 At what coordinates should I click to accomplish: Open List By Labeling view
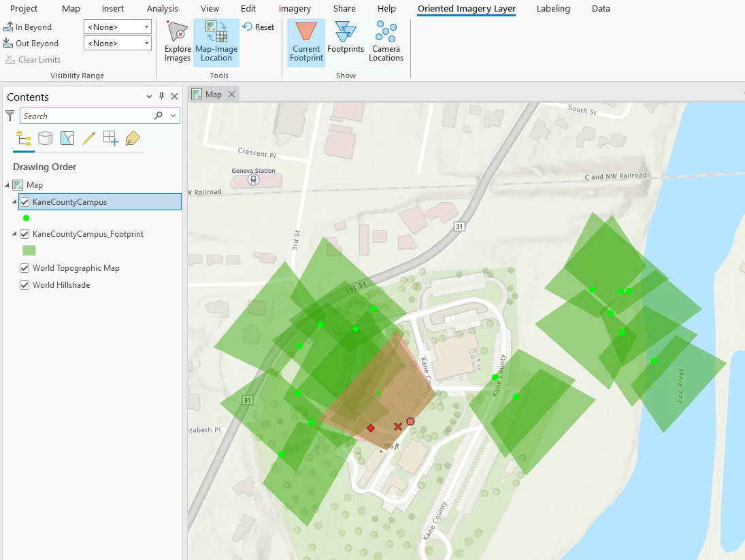pos(133,138)
